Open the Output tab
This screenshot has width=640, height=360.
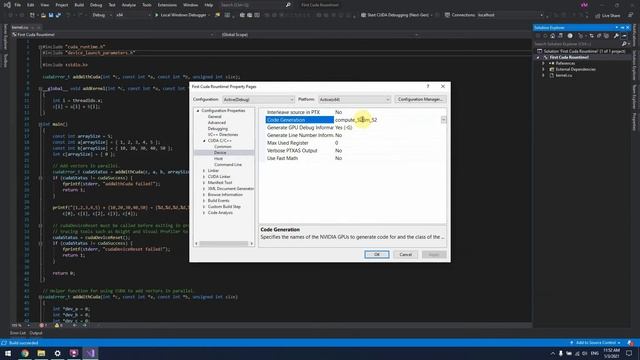(36, 333)
